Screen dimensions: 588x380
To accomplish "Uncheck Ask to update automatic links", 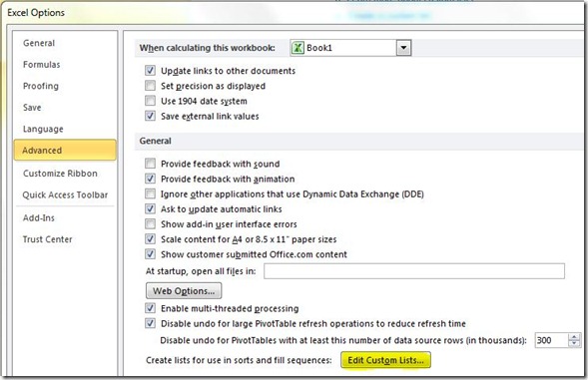I will coord(150,208).
